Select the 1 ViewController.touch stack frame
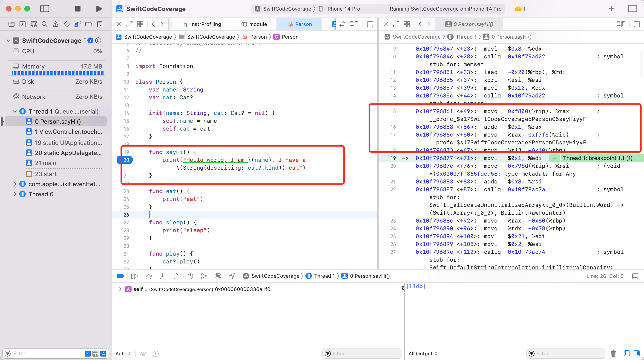This screenshot has height=360, width=644. pyautogui.click(x=64, y=132)
